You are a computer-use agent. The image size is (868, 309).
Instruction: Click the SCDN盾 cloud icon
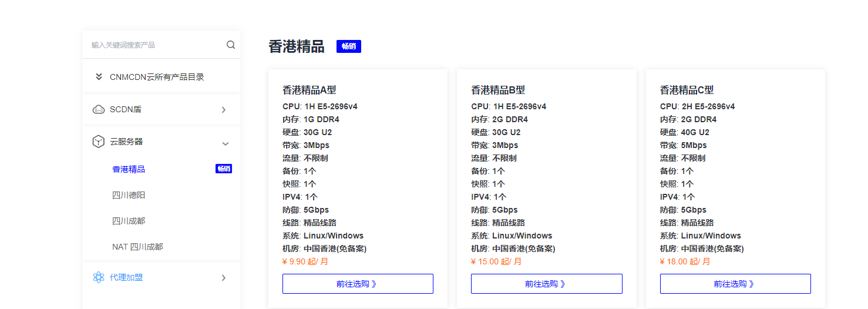99,109
